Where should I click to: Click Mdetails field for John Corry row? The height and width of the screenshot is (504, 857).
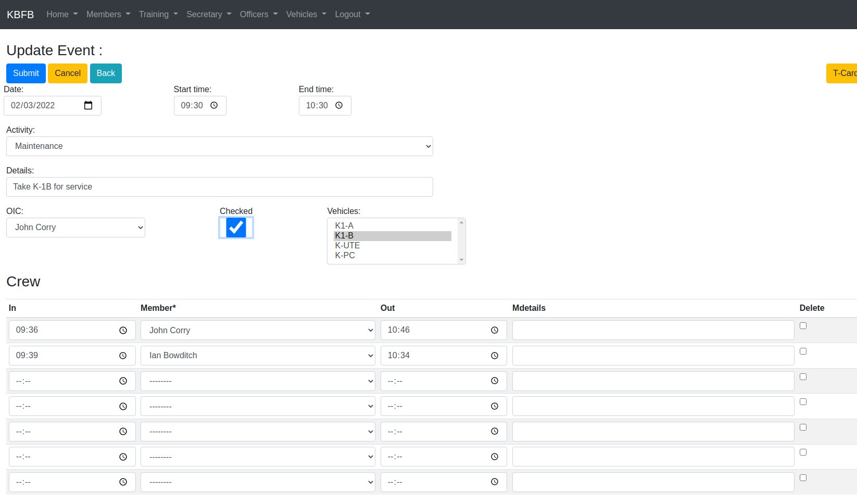[x=653, y=331]
